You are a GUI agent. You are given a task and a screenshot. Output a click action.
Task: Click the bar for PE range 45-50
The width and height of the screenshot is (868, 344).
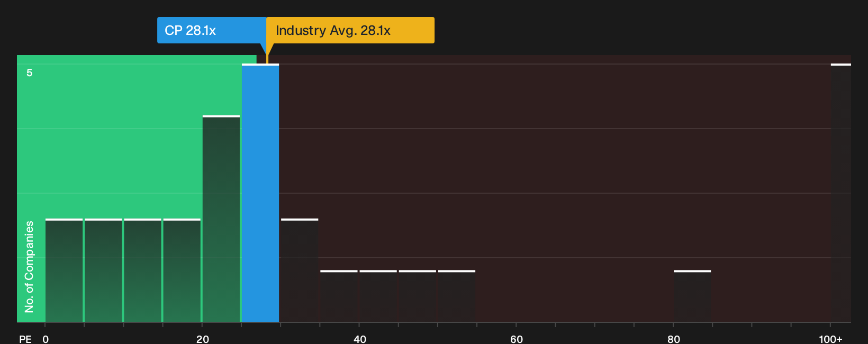coord(418,296)
